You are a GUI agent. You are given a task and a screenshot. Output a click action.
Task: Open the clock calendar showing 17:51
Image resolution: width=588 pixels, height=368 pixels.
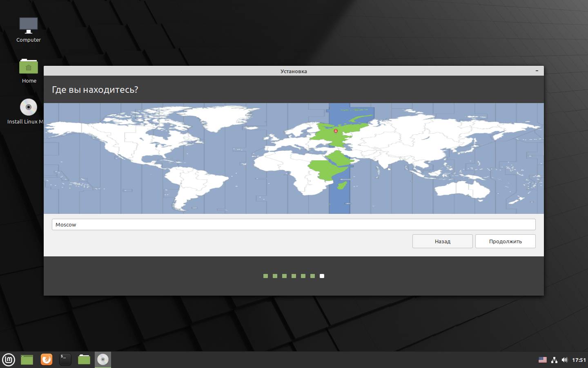point(579,360)
